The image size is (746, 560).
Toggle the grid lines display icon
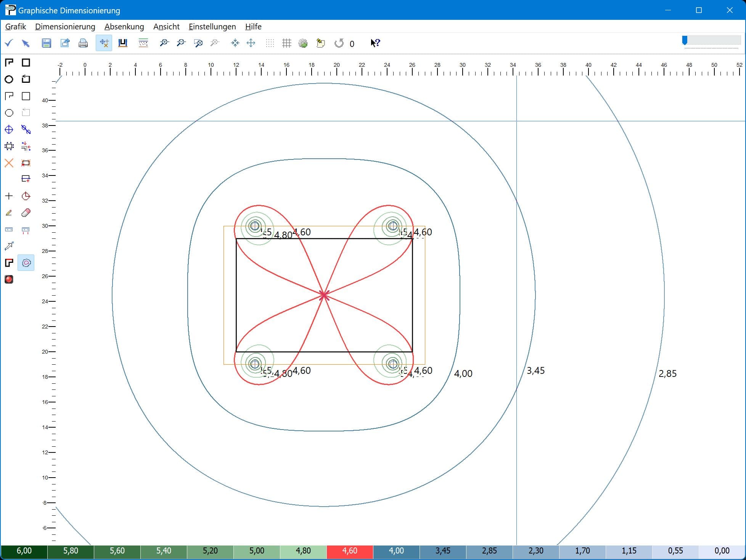286,43
